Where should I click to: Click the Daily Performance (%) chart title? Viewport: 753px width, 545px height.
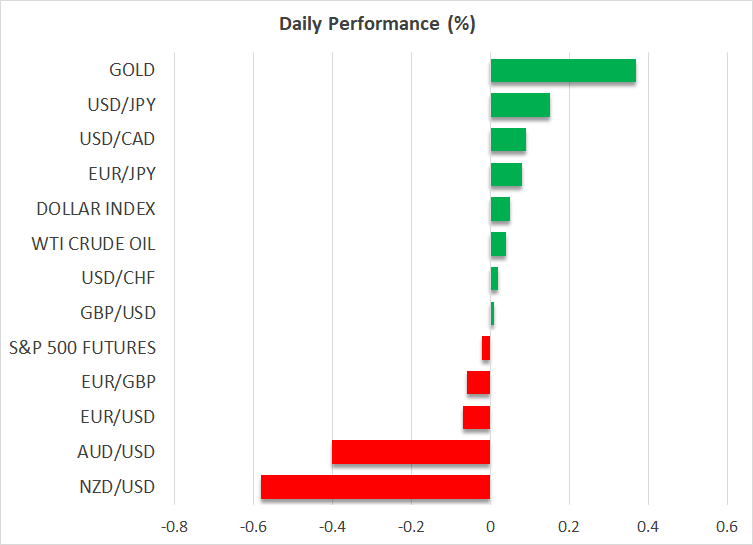[377, 24]
